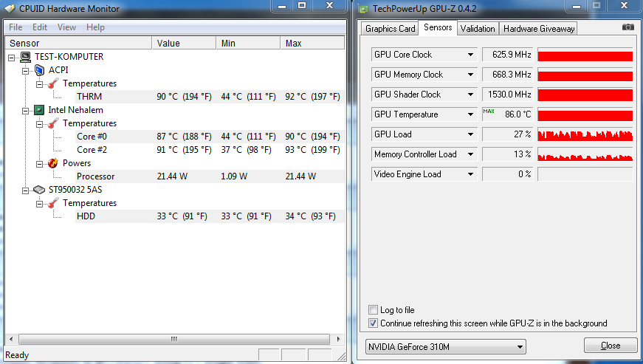Click the Max column header

pos(312,43)
